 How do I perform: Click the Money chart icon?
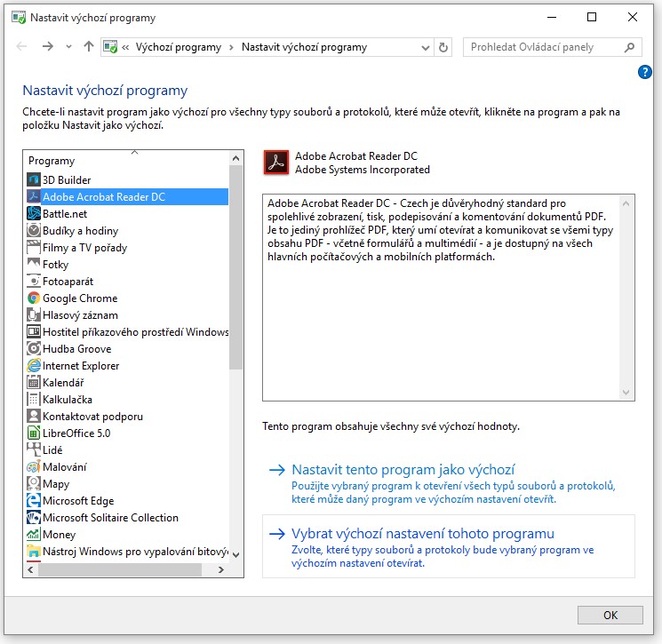[x=34, y=534]
